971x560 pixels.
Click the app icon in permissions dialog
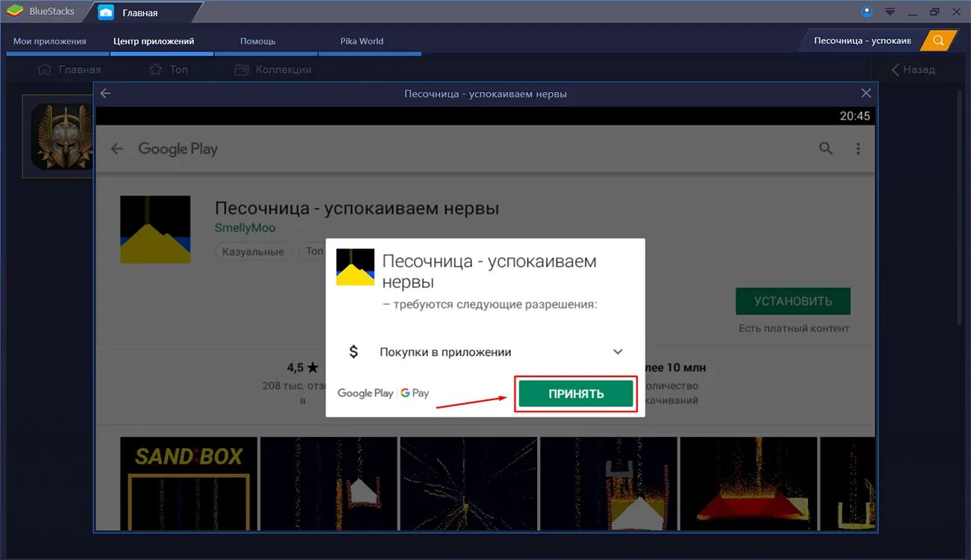(355, 267)
